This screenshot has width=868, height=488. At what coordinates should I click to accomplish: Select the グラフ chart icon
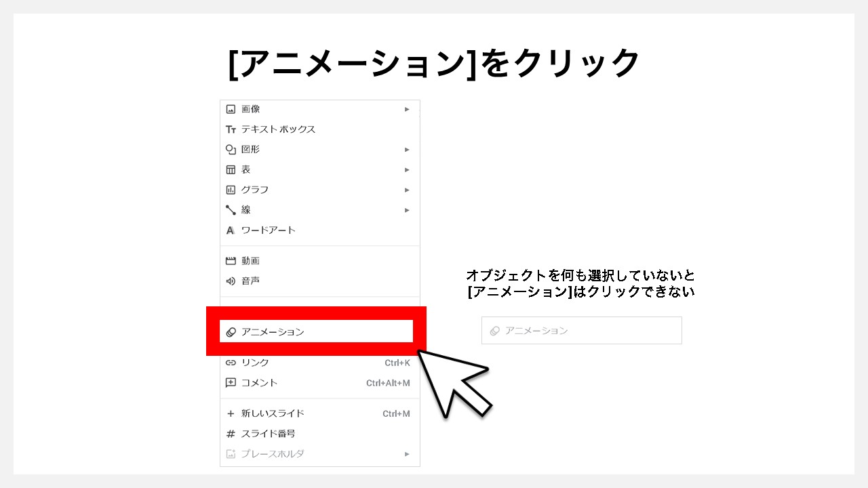[x=231, y=189]
